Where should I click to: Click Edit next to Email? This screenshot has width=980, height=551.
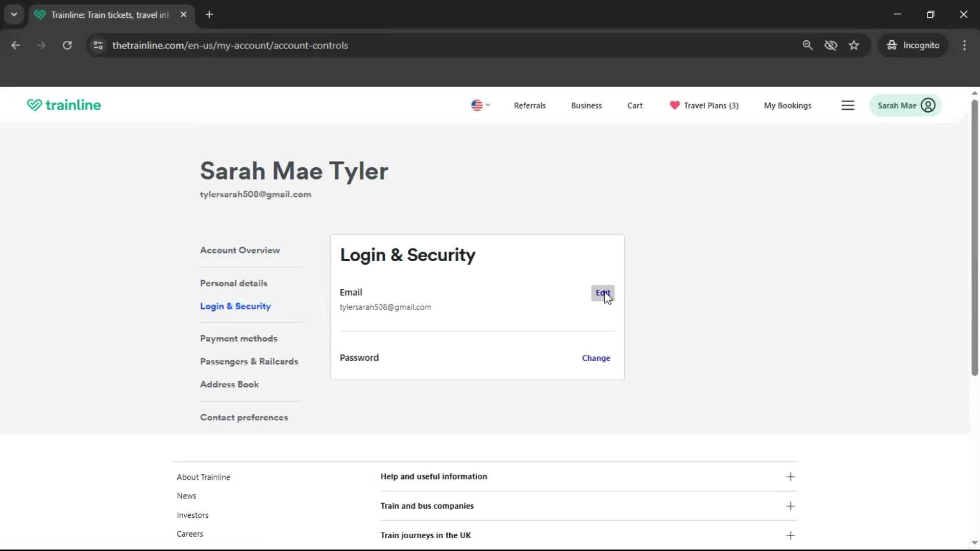[602, 293]
